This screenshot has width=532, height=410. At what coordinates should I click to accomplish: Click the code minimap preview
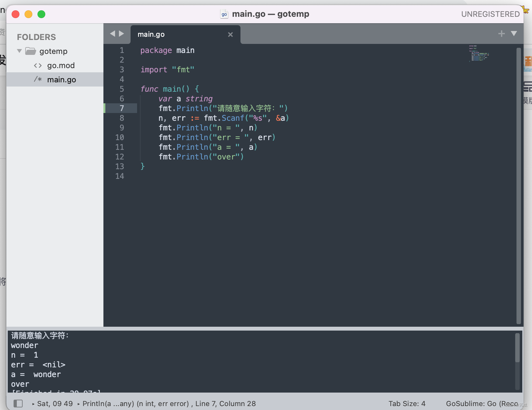(x=479, y=54)
